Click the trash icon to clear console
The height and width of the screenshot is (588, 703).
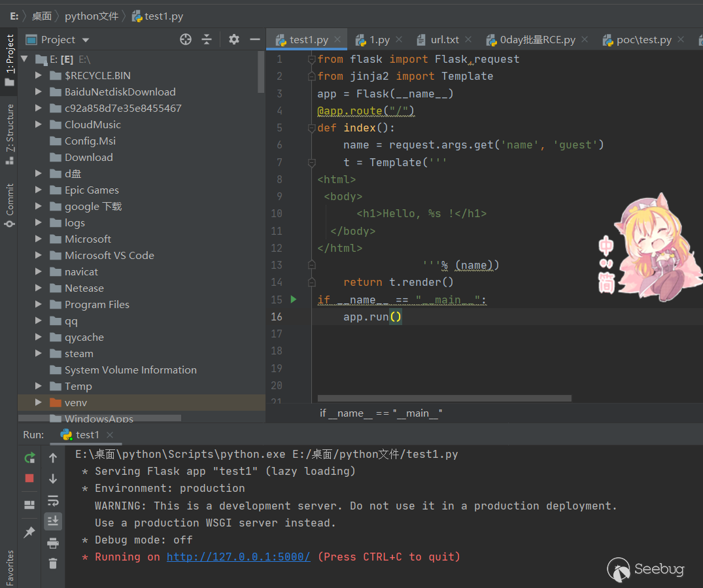[x=53, y=563]
